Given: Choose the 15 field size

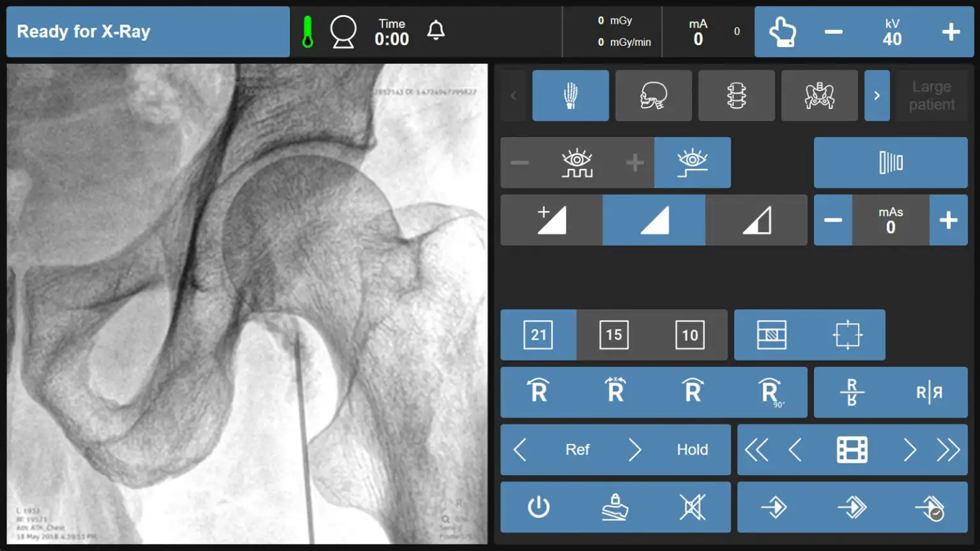Looking at the screenshot, I should click(x=614, y=335).
